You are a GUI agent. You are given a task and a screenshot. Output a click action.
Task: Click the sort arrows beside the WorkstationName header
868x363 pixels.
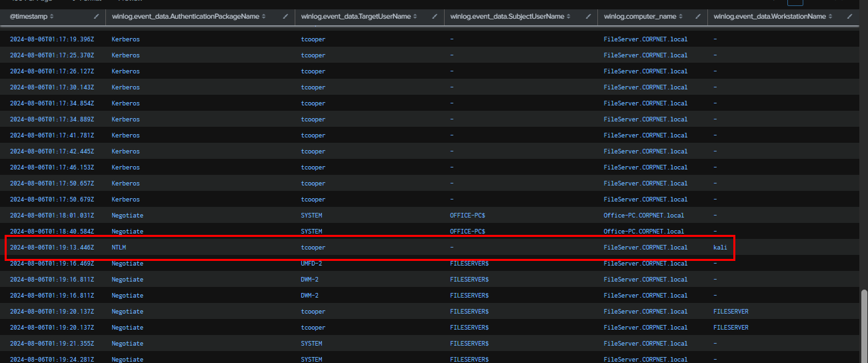pyautogui.click(x=830, y=16)
